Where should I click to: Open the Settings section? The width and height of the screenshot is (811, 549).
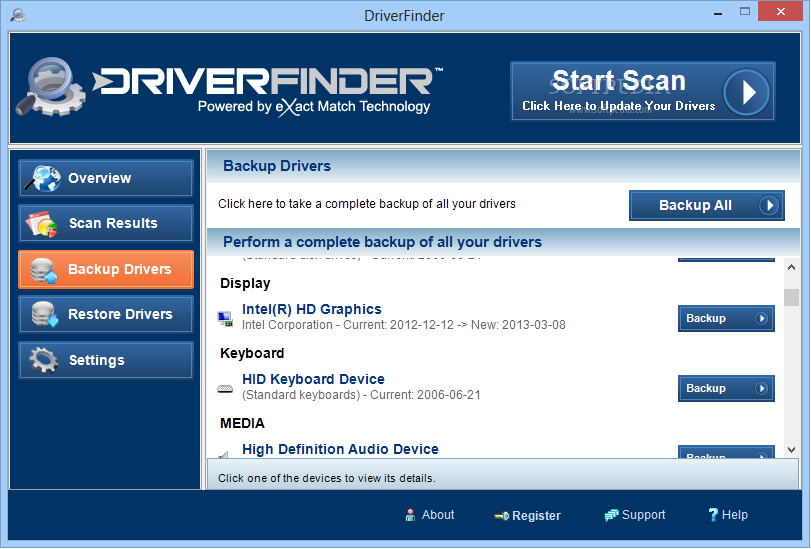106,360
